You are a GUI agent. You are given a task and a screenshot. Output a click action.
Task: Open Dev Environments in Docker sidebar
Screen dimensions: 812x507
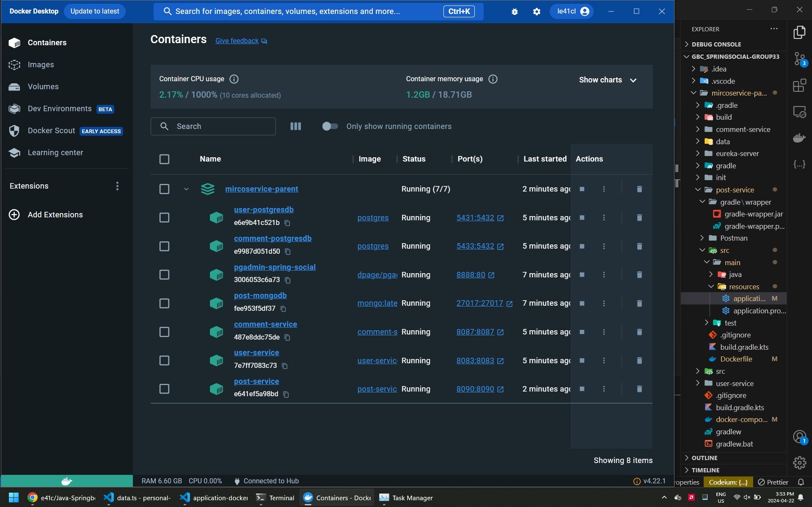click(x=59, y=109)
